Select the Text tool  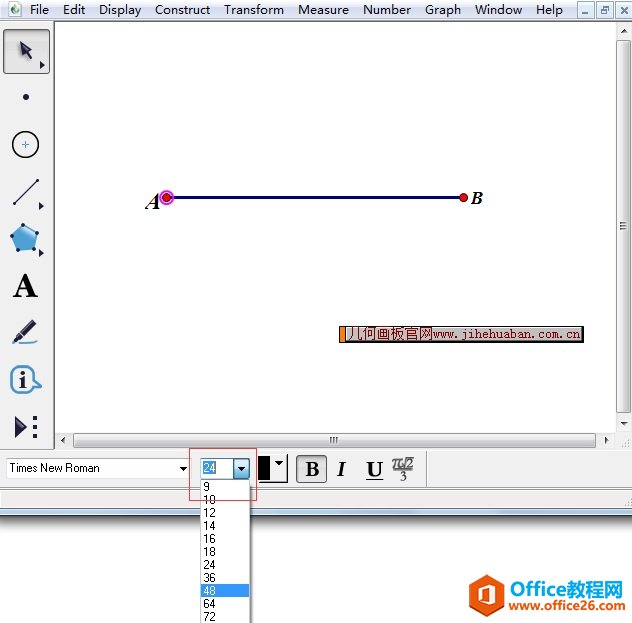pyautogui.click(x=25, y=286)
